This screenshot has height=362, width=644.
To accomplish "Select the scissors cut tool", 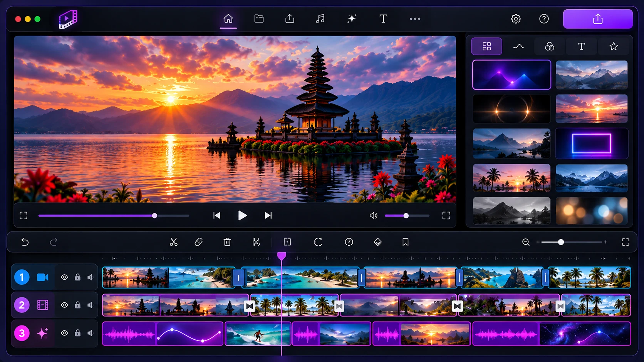I will 174,242.
